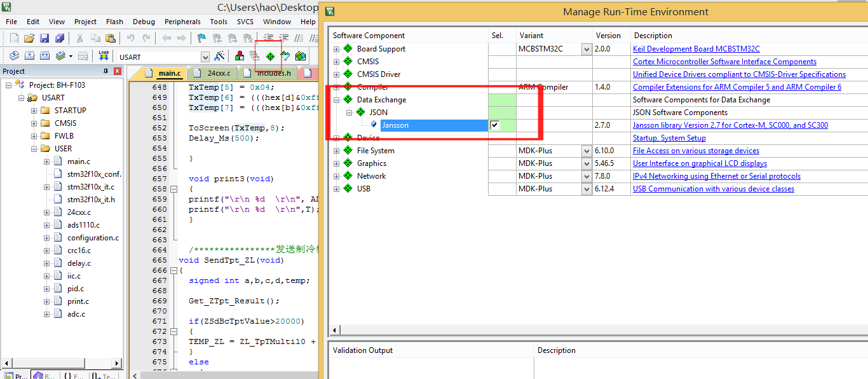
Task: Collapse the JSON component node
Action: click(349, 113)
